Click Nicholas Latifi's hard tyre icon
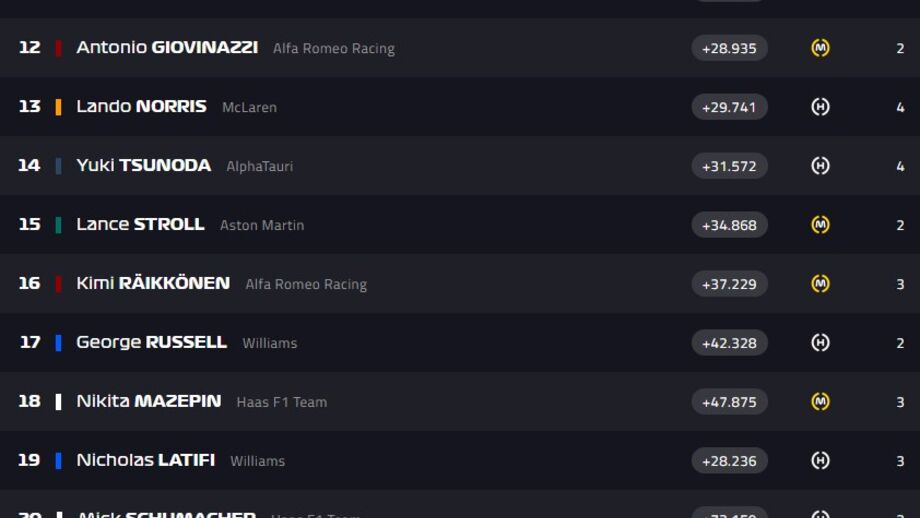Screen dimensions: 920x518 tap(820, 461)
